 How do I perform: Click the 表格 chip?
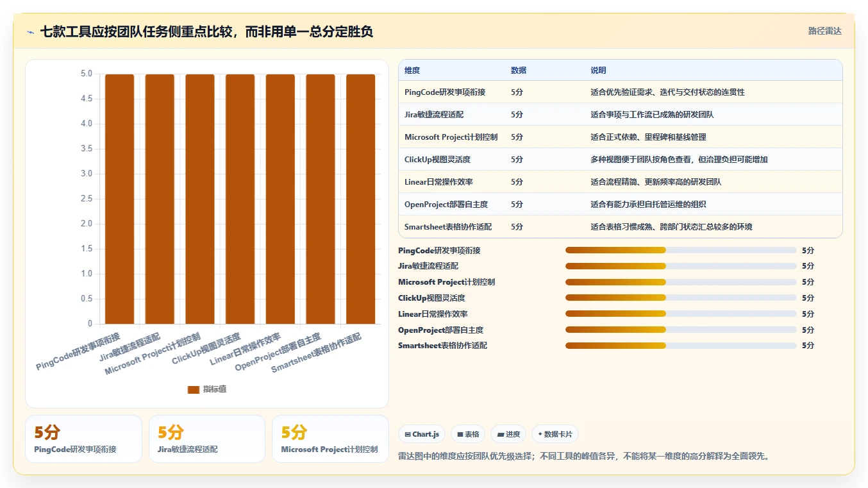point(468,434)
